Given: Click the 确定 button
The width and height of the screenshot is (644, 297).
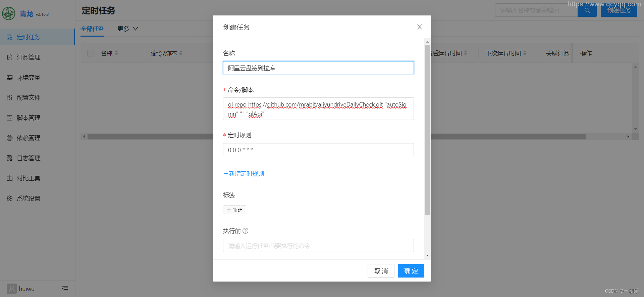Looking at the screenshot, I should pyautogui.click(x=411, y=271).
